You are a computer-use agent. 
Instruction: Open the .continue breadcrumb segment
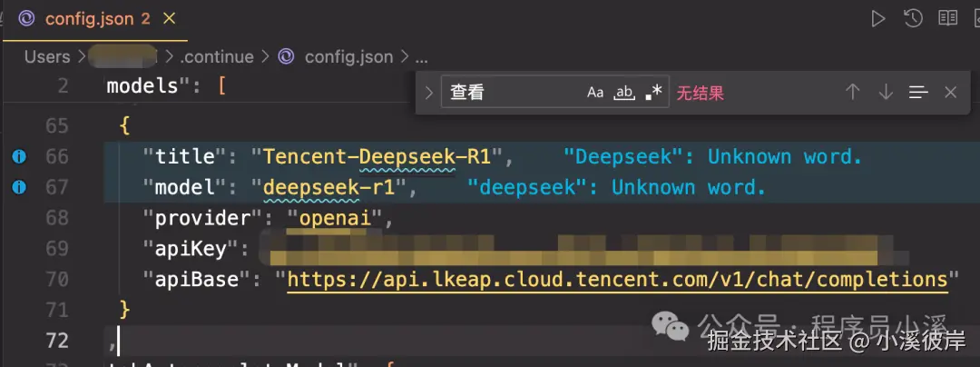point(217,57)
